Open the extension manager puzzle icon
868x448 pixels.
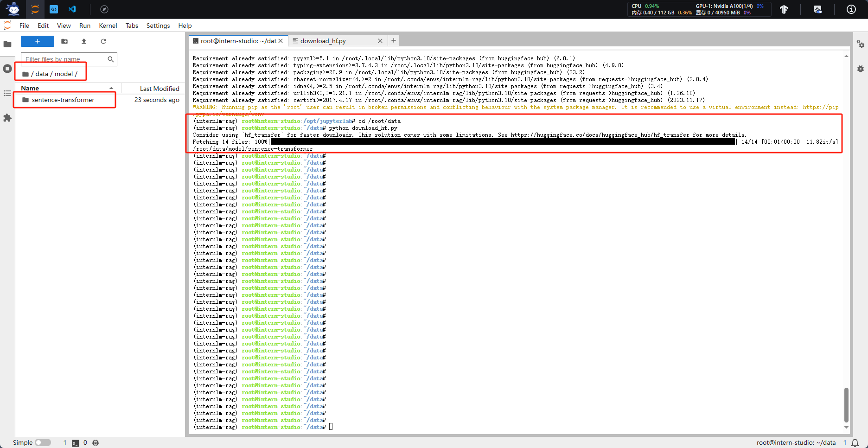[x=7, y=118]
